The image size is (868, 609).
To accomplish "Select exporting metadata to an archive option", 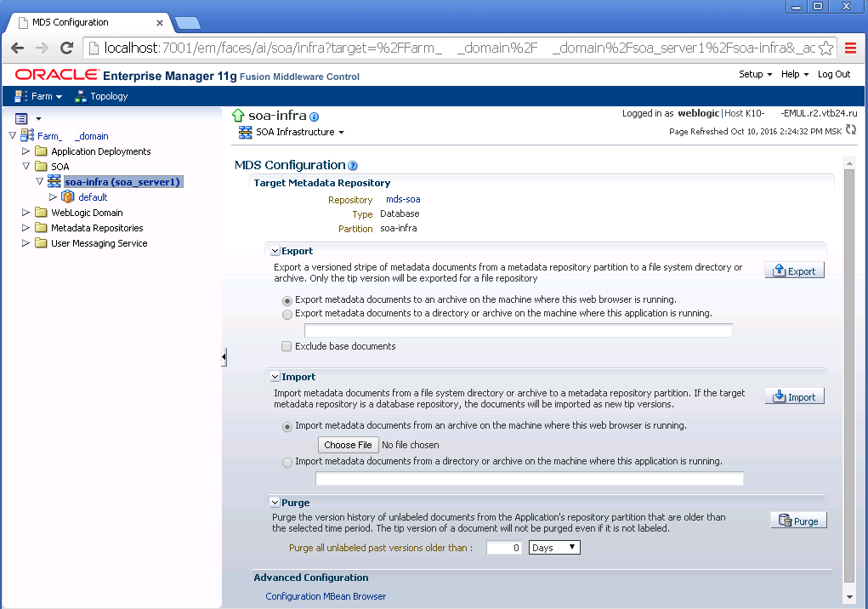I will 287,300.
